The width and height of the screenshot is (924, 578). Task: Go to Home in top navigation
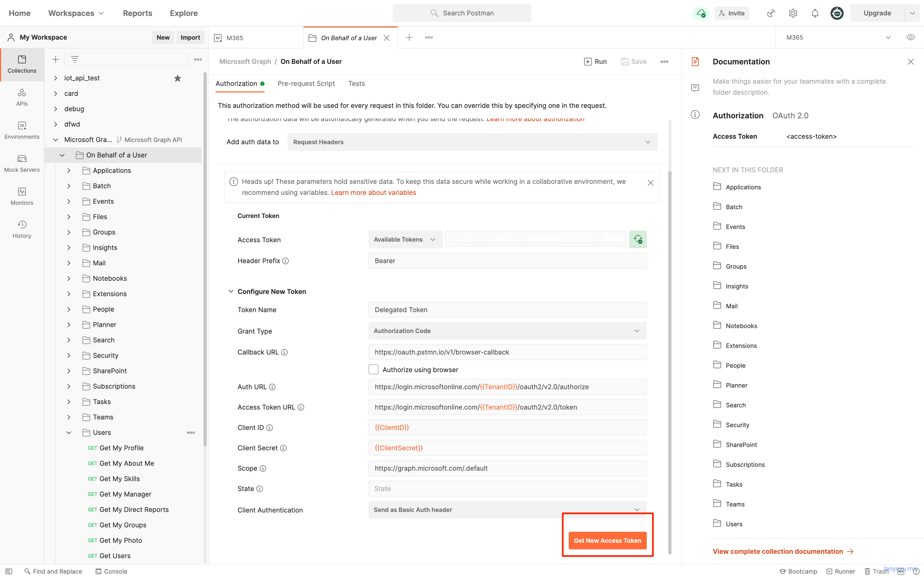point(20,13)
